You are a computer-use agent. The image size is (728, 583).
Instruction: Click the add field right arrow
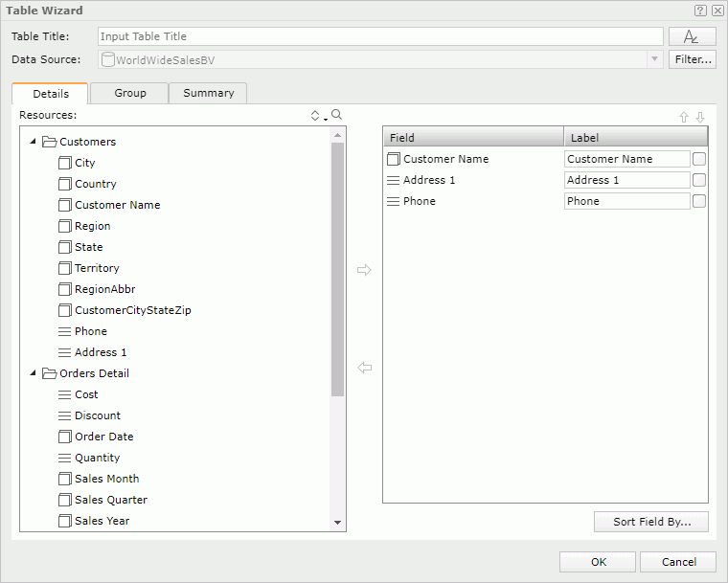[364, 270]
